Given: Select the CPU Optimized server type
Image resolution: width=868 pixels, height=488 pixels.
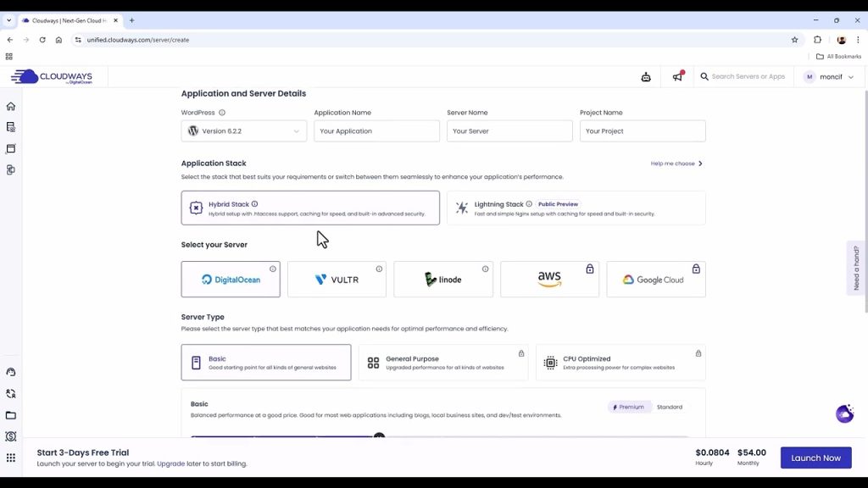Looking at the screenshot, I should pyautogui.click(x=620, y=363).
